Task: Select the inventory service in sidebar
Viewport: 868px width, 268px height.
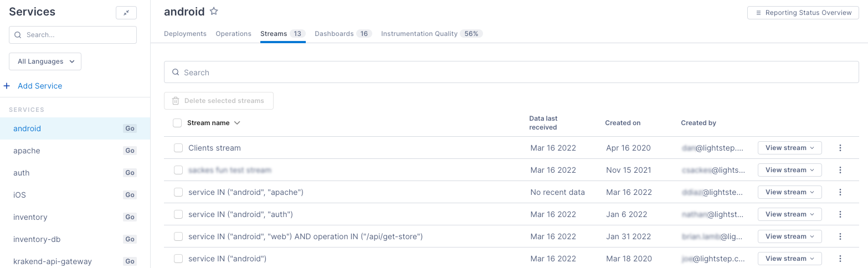Action: (30, 217)
